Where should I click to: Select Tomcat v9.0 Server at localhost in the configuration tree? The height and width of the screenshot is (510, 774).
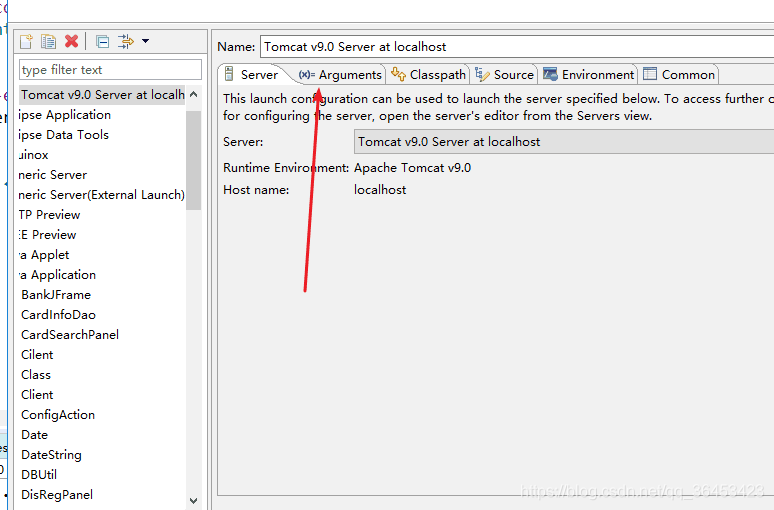coord(102,95)
